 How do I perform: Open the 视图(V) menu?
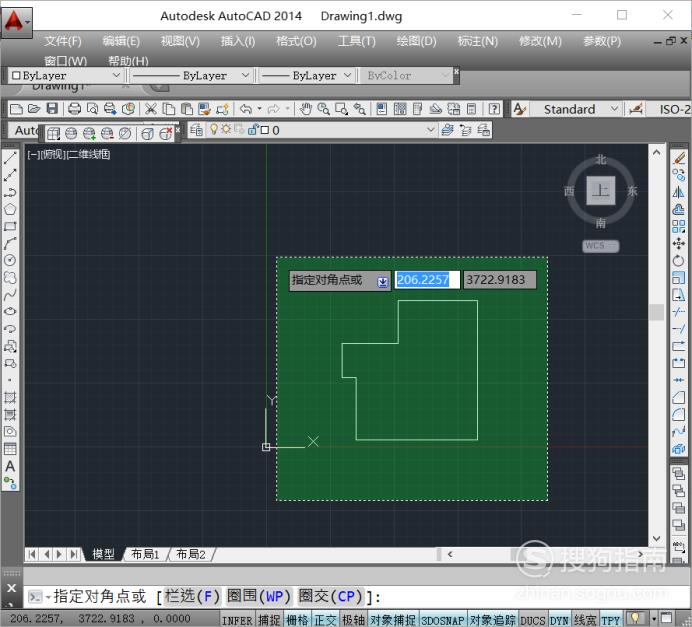pyautogui.click(x=180, y=41)
